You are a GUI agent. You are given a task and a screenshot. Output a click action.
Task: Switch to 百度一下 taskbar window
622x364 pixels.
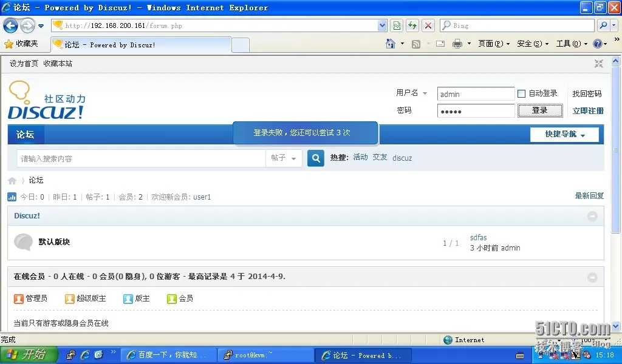pos(168,356)
